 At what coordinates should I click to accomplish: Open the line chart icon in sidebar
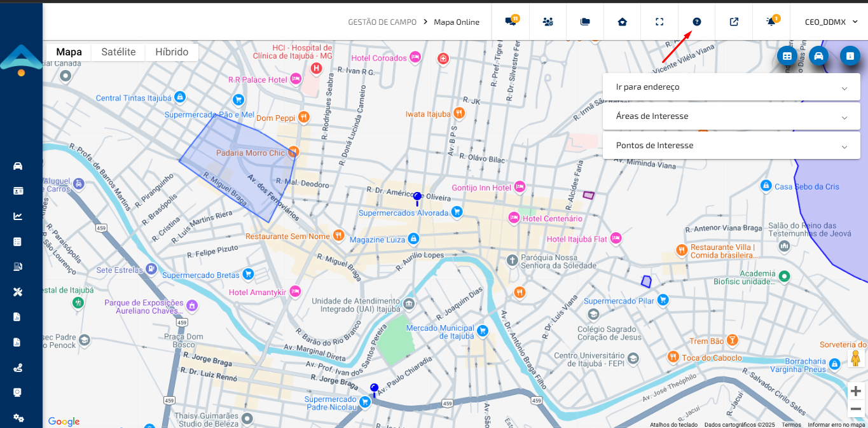tap(18, 216)
